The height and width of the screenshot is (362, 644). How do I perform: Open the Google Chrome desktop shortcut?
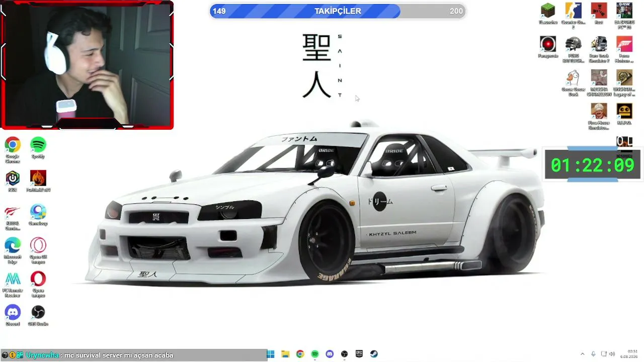click(13, 150)
